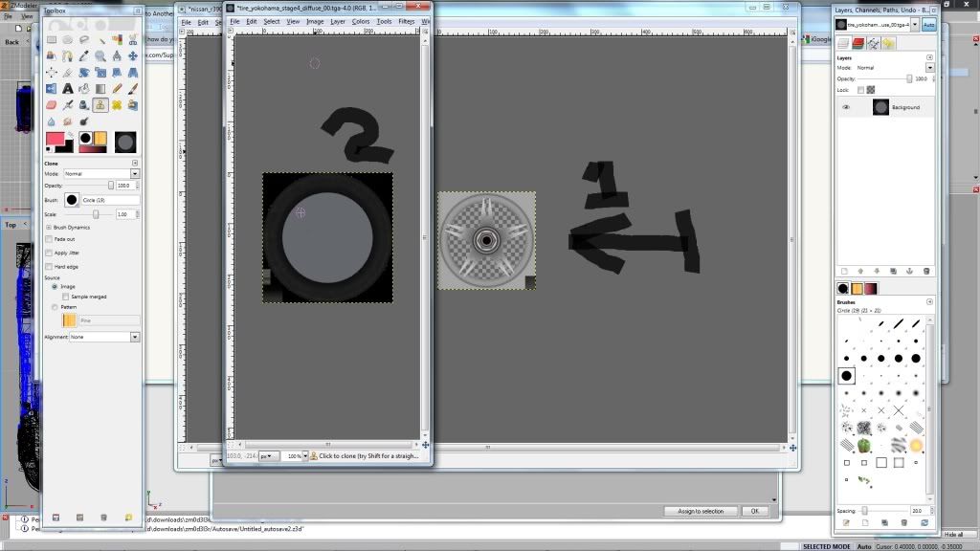Open the image selector dropdown in Layers dock
The image size is (980, 551).
tap(915, 24)
